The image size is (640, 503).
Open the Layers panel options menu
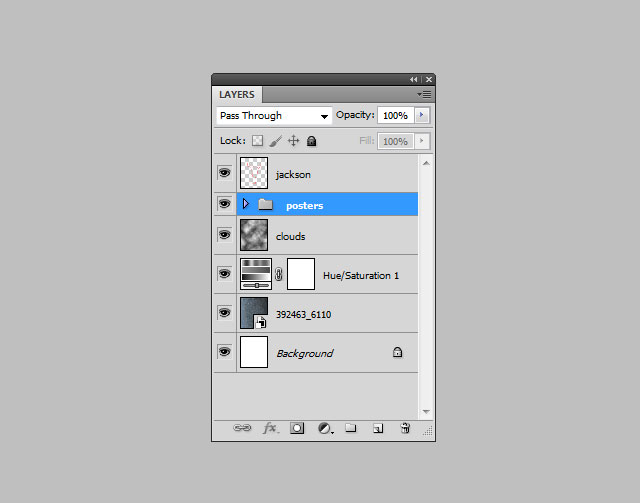(x=424, y=95)
